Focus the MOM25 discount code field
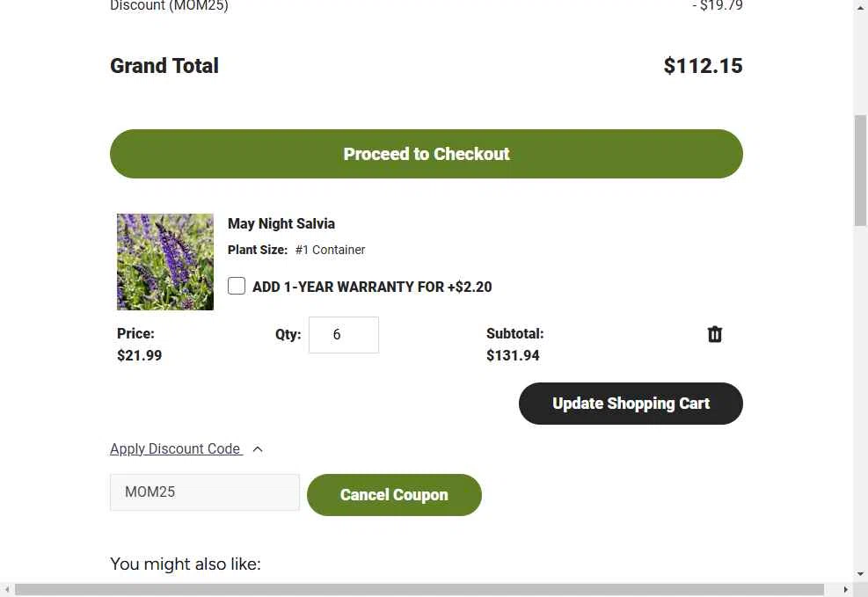Screen dimensions: 868x597 click(x=205, y=491)
